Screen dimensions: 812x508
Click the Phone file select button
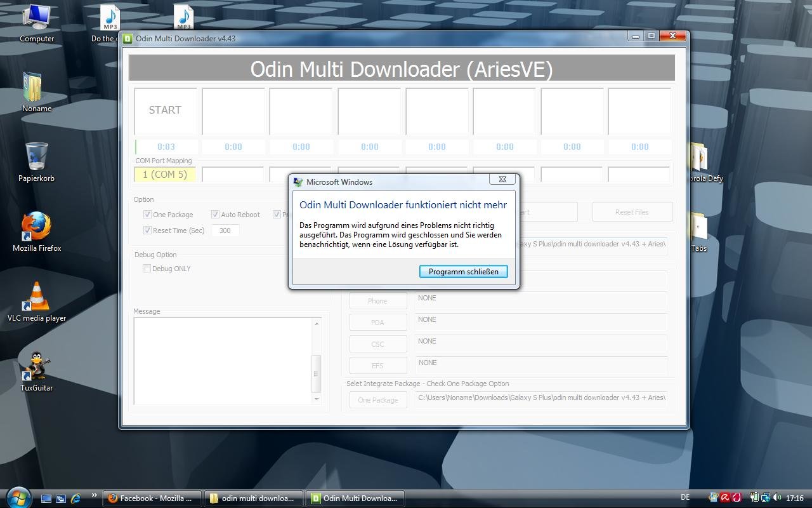(x=377, y=301)
